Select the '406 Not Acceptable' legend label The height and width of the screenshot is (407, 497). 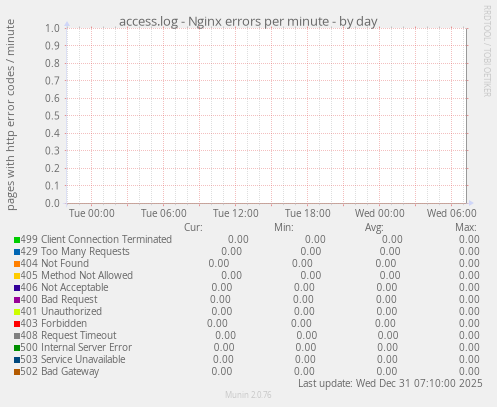64,287
